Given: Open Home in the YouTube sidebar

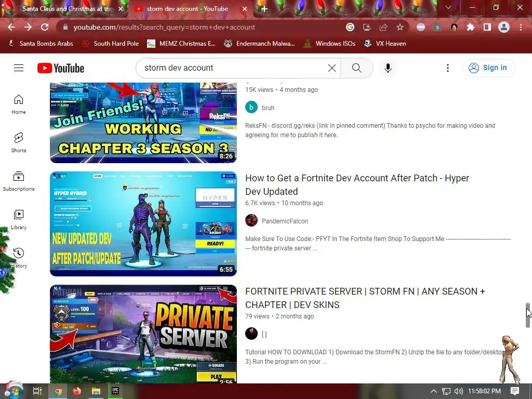Looking at the screenshot, I should pos(19,104).
